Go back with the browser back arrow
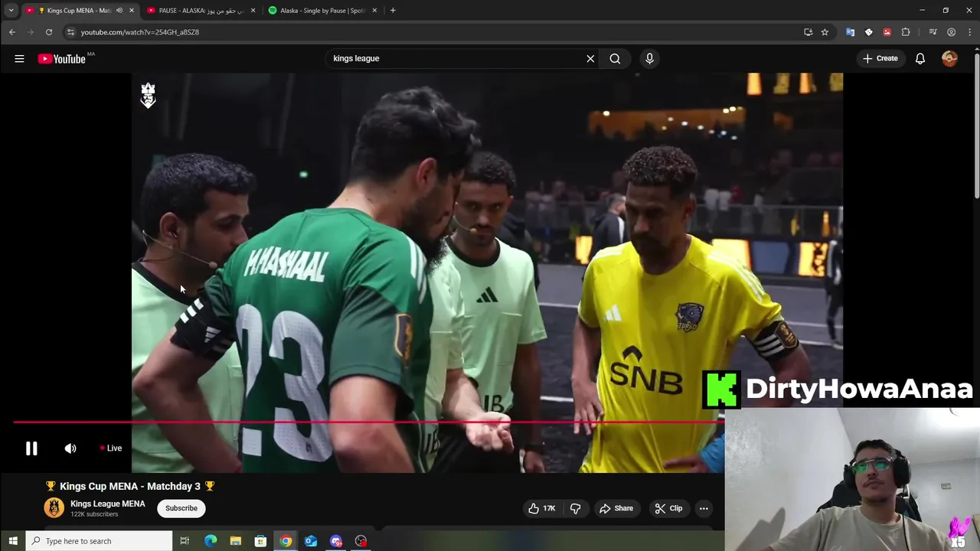This screenshot has height=551, width=980. (x=12, y=32)
